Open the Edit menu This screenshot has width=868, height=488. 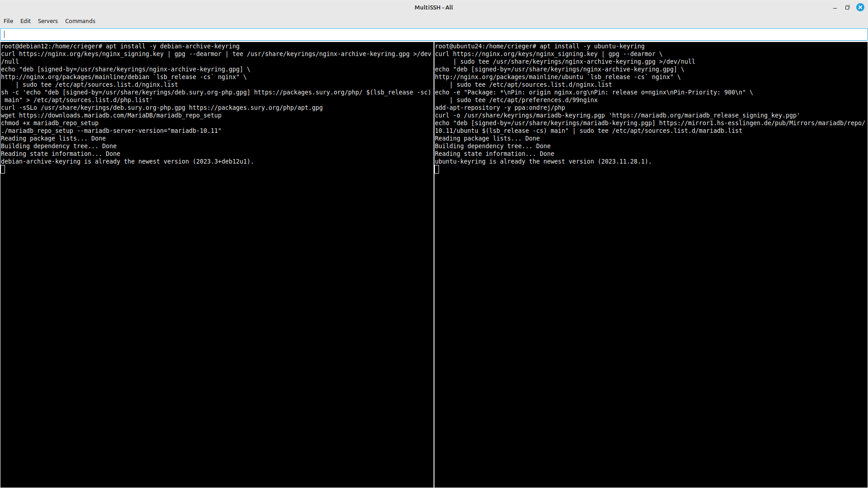25,21
